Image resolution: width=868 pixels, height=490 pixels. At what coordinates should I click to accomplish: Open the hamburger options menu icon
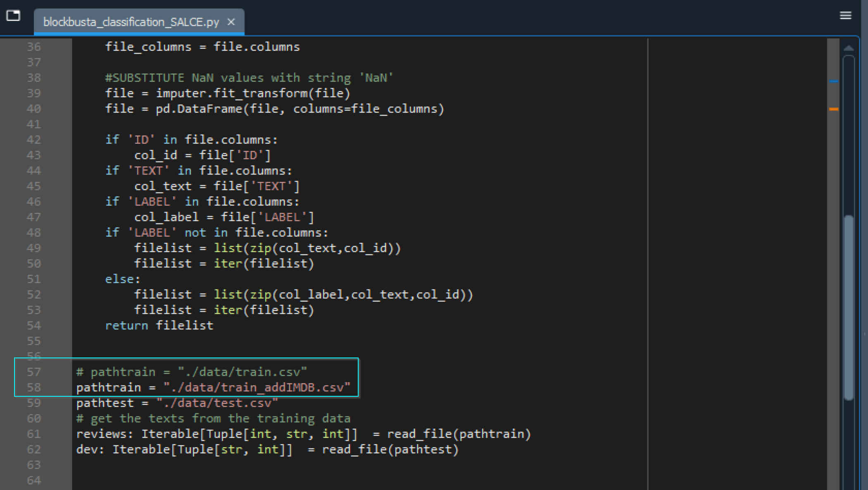point(845,15)
